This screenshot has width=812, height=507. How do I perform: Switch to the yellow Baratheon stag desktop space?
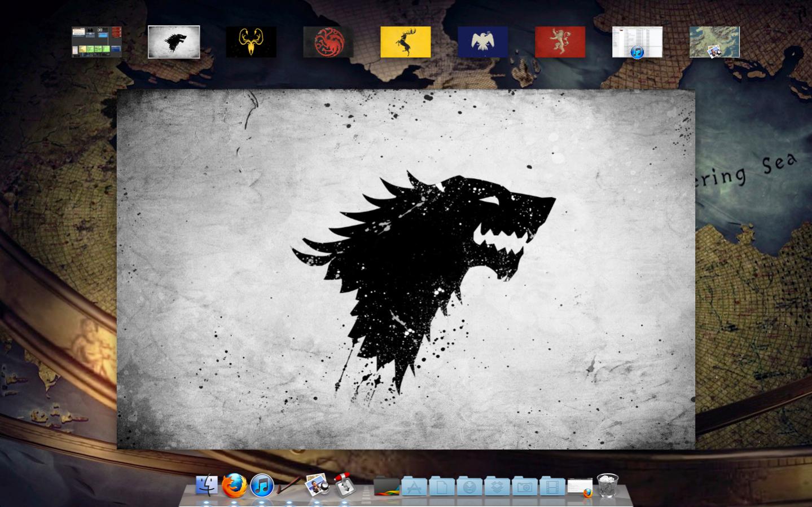406,42
